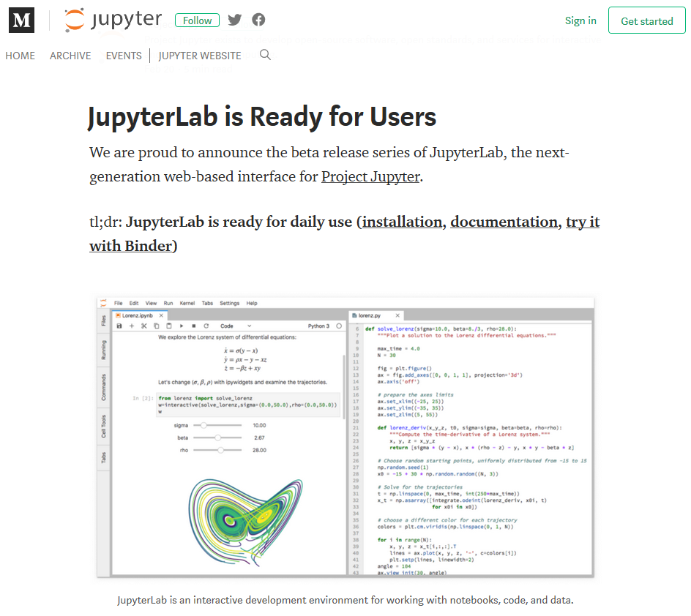This screenshot has height=616, width=691.
Task: Follow the Project Jupyter link
Action: [370, 176]
